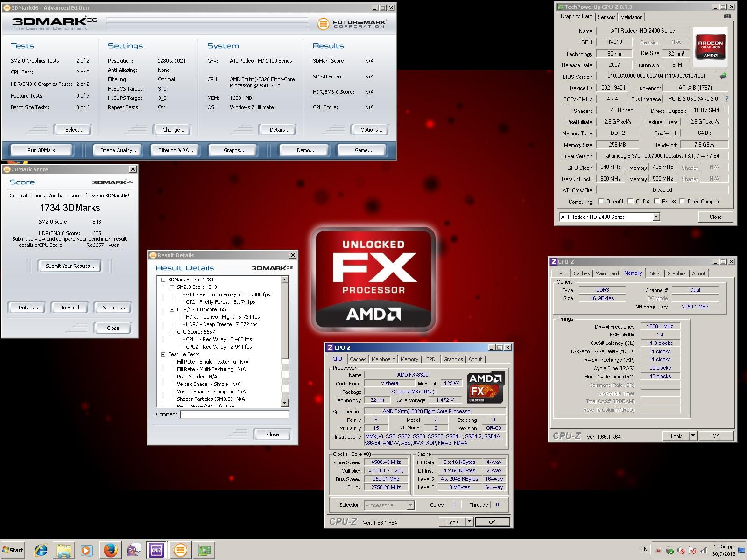This screenshot has height=560, width=747.
Task: Take a GPU-Z screenshot with the camera icon
Action: (727, 16)
